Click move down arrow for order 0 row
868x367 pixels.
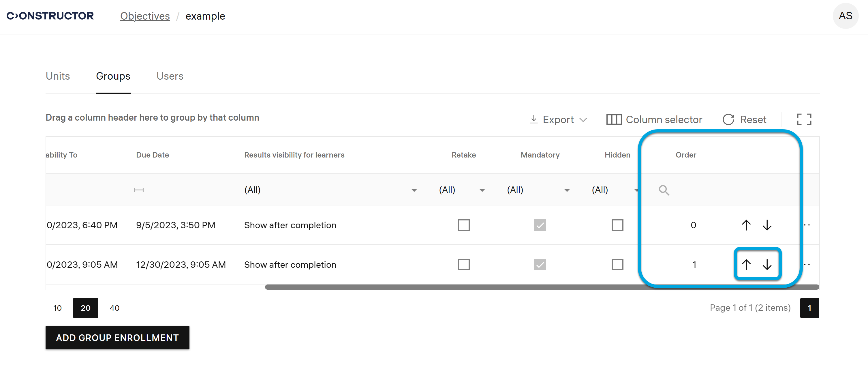pos(767,225)
